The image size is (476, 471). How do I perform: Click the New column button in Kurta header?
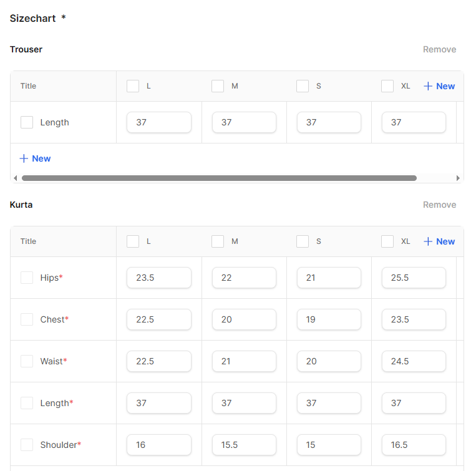click(439, 241)
